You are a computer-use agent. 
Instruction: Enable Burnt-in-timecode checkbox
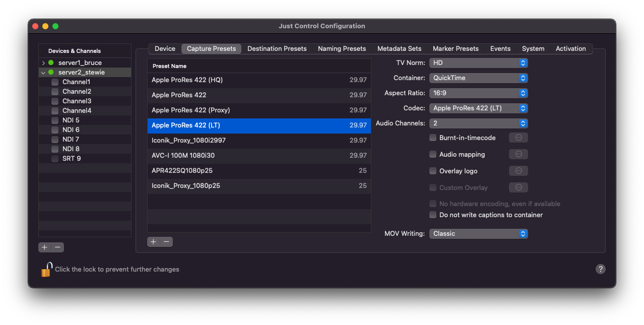pyautogui.click(x=433, y=138)
